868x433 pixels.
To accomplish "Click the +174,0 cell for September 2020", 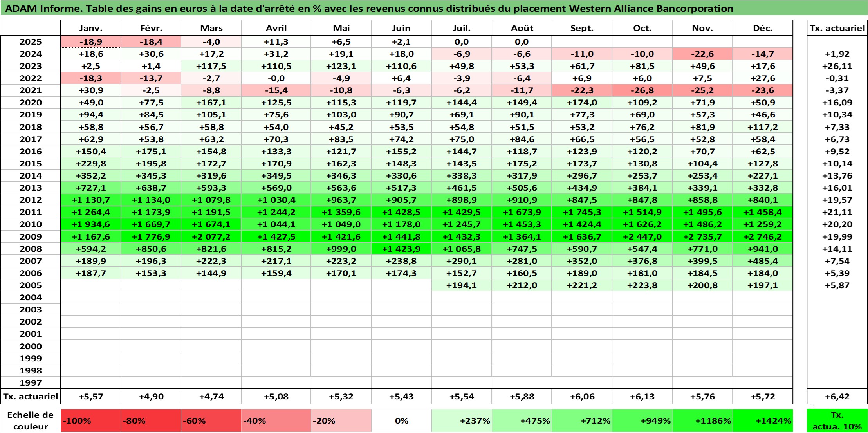I will [x=582, y=103].
